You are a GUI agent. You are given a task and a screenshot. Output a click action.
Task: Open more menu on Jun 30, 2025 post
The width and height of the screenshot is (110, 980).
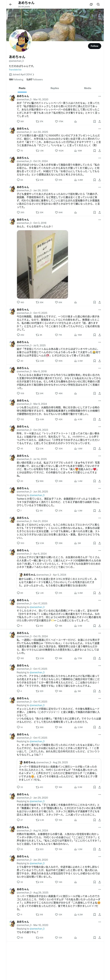pyautogui.click(x=99, y=129)
